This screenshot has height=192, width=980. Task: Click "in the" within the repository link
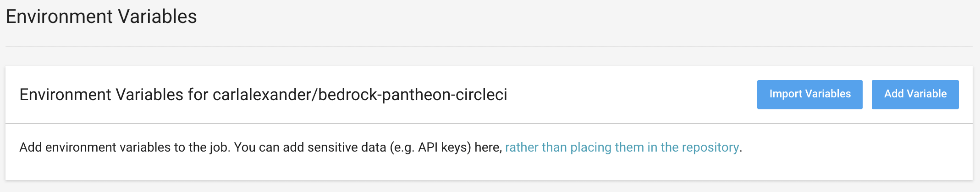(662, 147)
